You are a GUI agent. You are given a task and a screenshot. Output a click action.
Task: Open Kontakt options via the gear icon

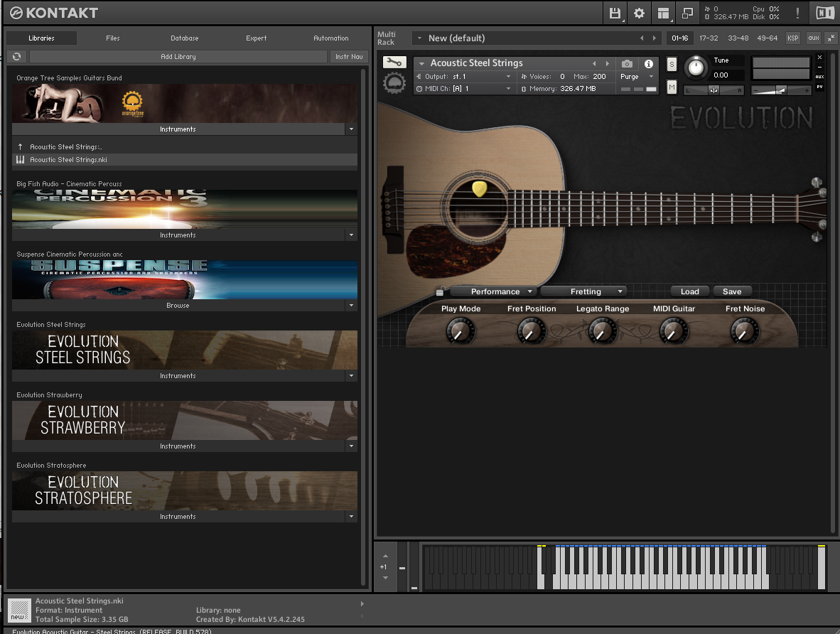(x=639, y=13)
